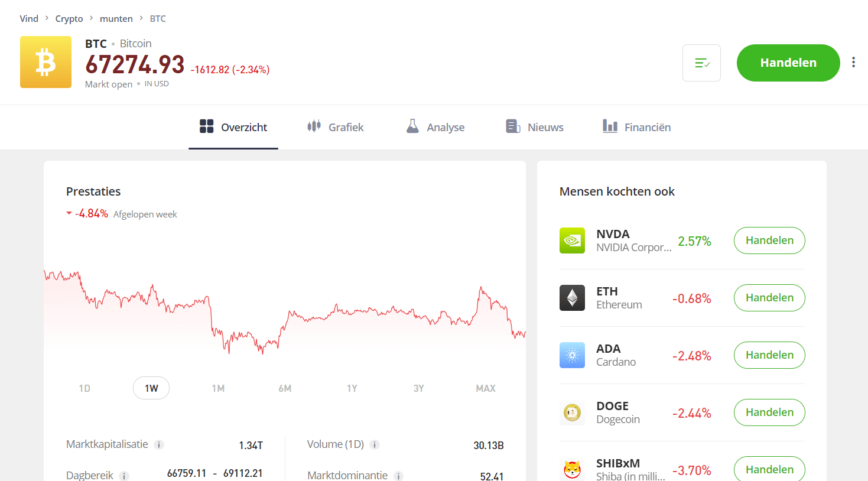868x481 pixels.
Task: Switch to the Grafiek tab
Action: pyautogui.click(x=335, y=127)
